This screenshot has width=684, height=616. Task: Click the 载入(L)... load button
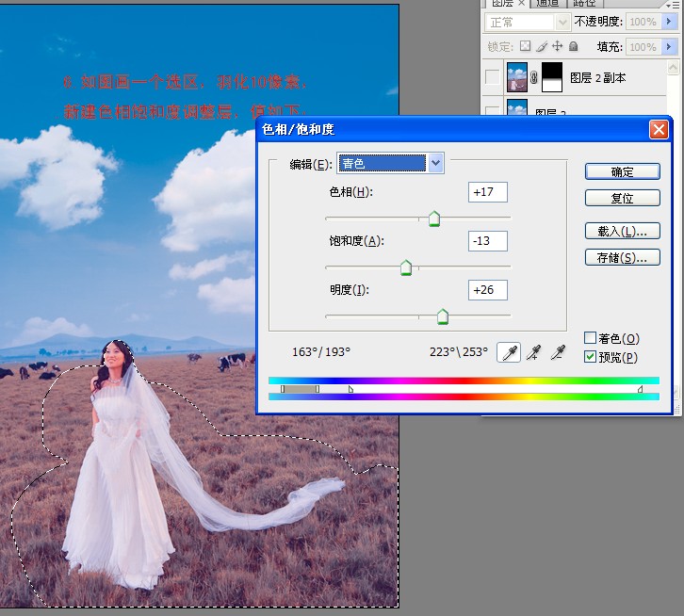622,231
